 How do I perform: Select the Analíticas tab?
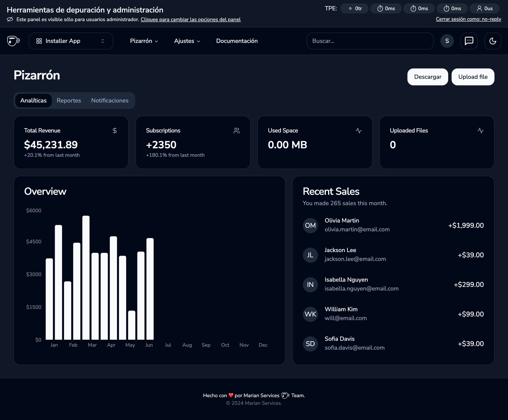(33, 100)
